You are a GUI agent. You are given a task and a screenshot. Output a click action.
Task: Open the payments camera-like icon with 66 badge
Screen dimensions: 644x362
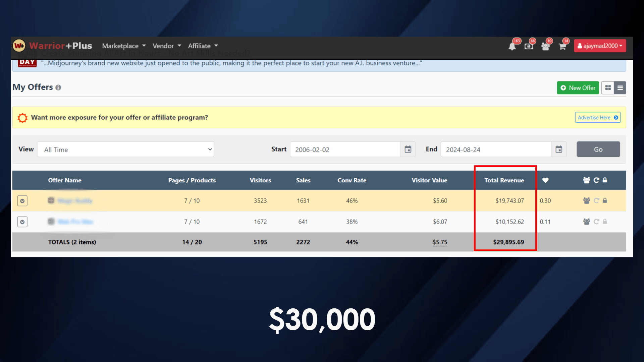(x=529, y=46)
